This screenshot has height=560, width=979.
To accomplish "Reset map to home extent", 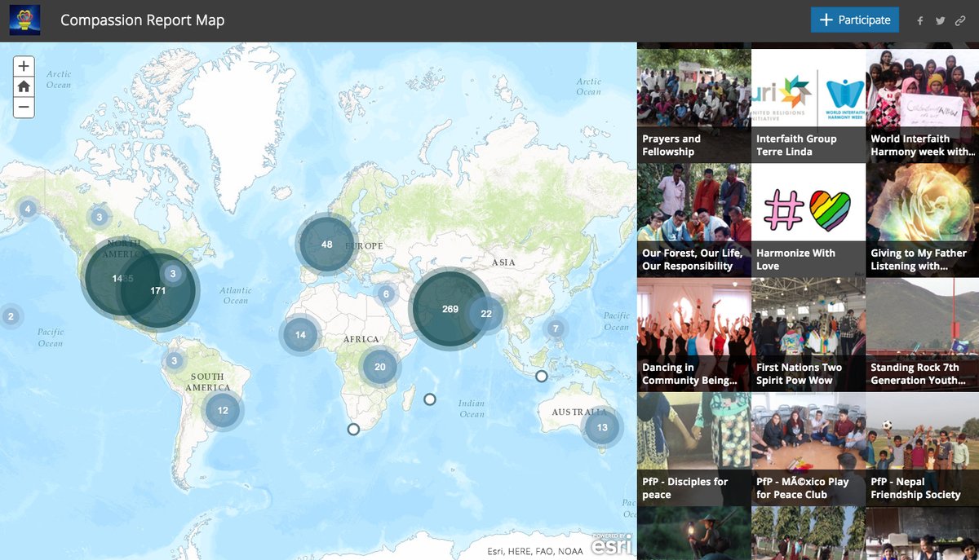I will 24,86.
